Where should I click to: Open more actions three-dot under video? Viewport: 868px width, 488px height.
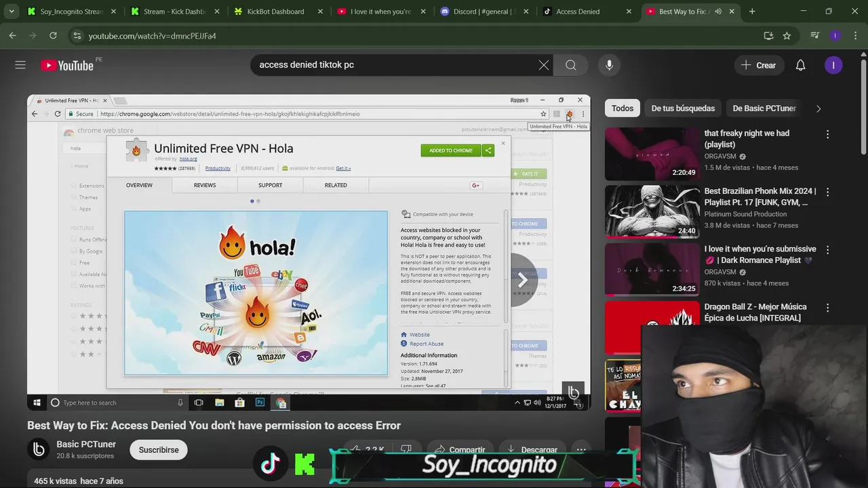pyautogui.click(x=581, y=449)
